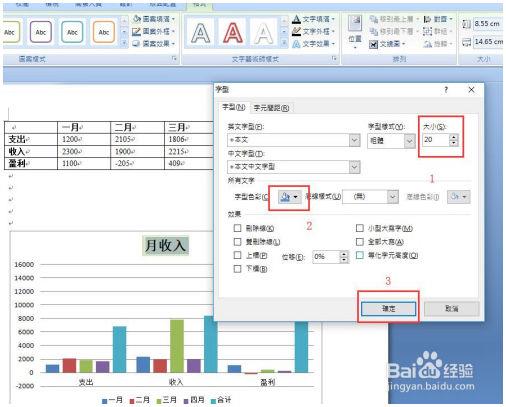Viewport: 506px width, 407px height.
Task: Open the 字型樣式 font style dropdown
Action: click(409, 141)
